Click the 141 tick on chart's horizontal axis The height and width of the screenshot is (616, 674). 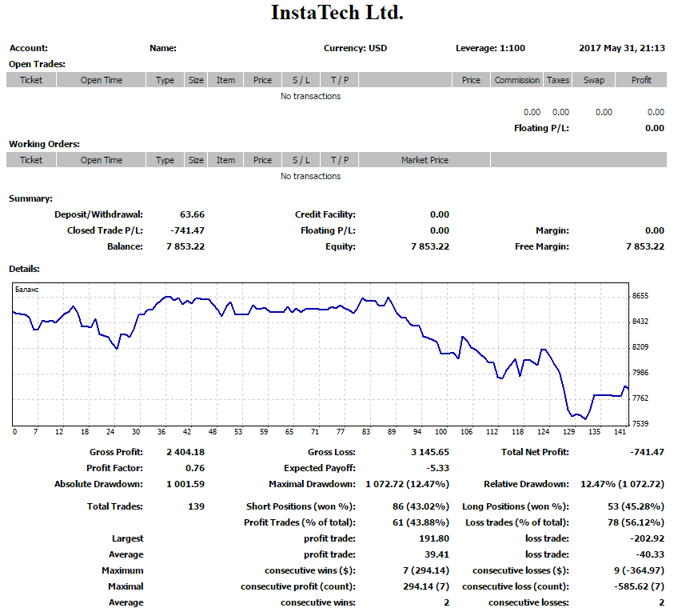click(x=620, y=432)
